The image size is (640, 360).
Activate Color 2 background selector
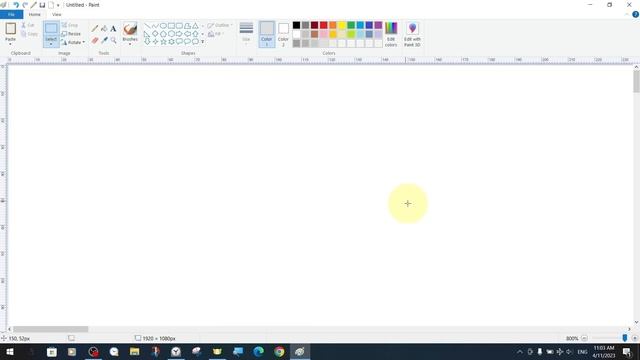283,34
